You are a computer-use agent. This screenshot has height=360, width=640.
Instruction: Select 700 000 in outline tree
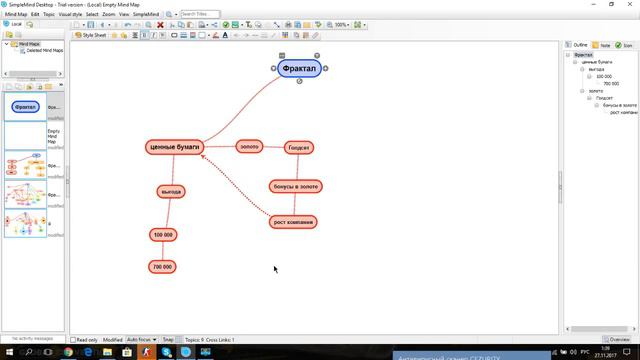point(611,84)
